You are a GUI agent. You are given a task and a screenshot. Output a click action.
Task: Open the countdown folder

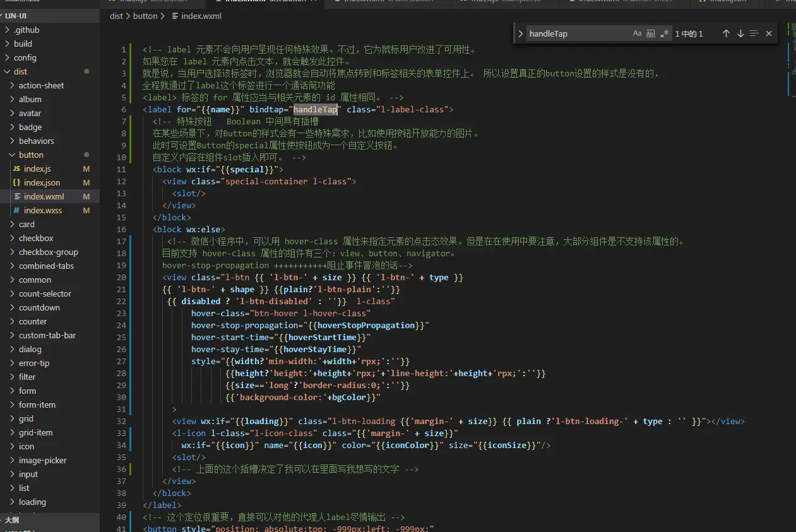pyautogui.click(x=50, y=307)
